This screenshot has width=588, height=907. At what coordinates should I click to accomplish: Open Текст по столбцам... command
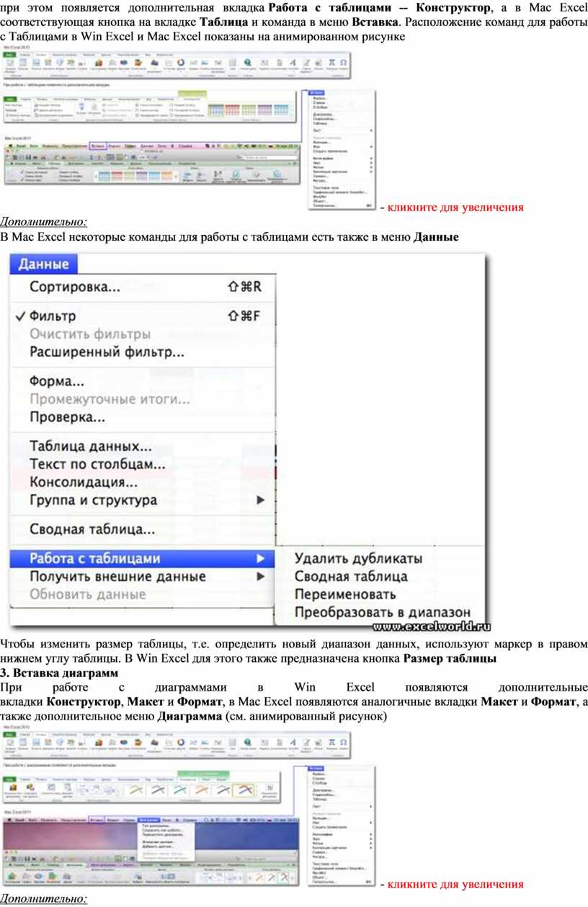97,464
